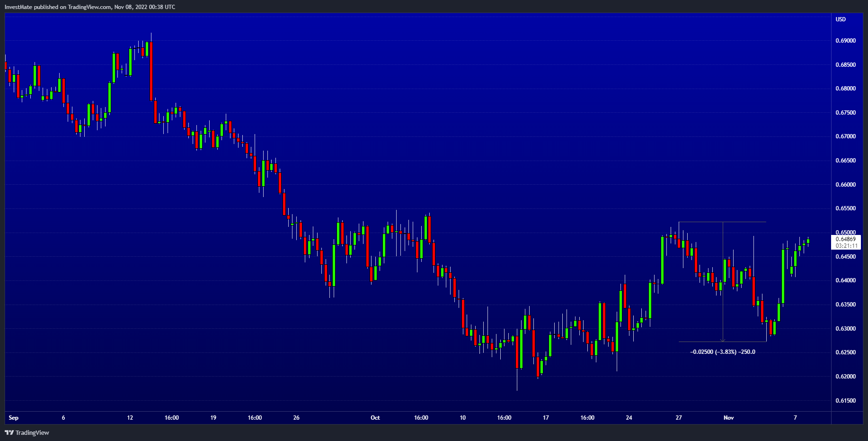The height and width of the screenshot is (441, 868).
Task: Click the 0.63500 price axis label
Action: (x=846, y=305)
